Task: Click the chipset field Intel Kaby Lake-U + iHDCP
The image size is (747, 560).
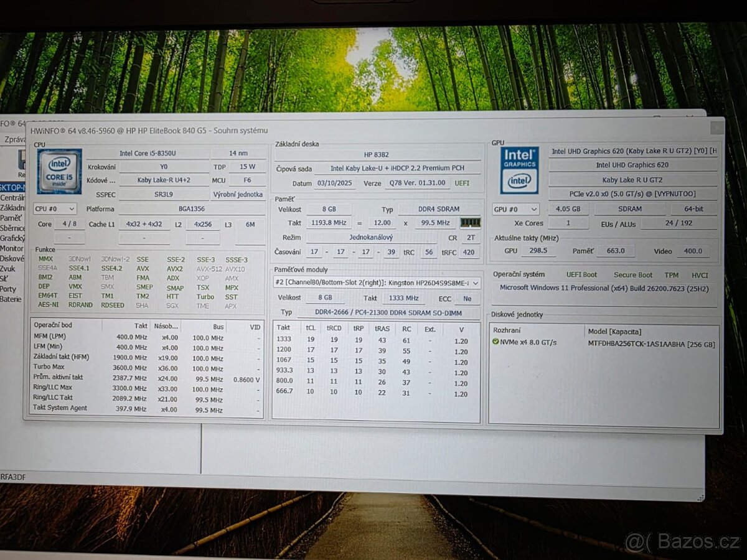Action: click(397, 168)
